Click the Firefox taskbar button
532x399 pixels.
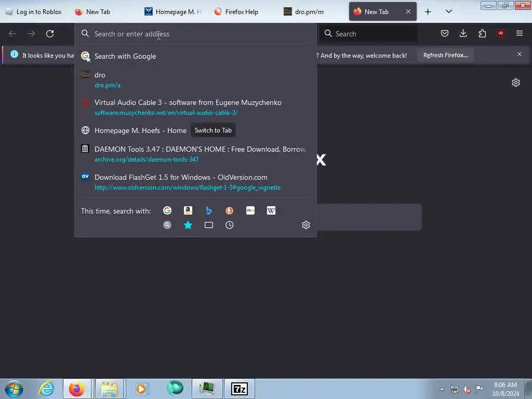coord(77,389)
